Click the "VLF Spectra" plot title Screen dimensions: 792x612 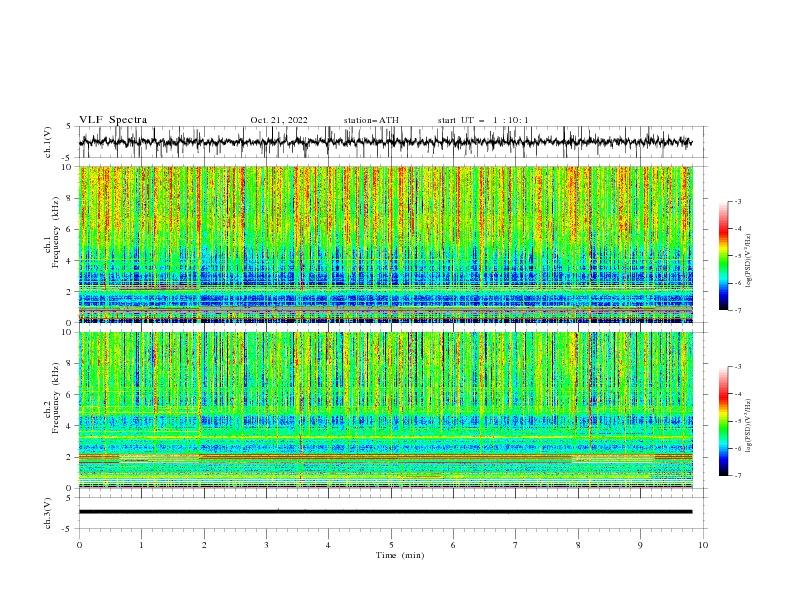pyautogui.click(x=113, y=120)
